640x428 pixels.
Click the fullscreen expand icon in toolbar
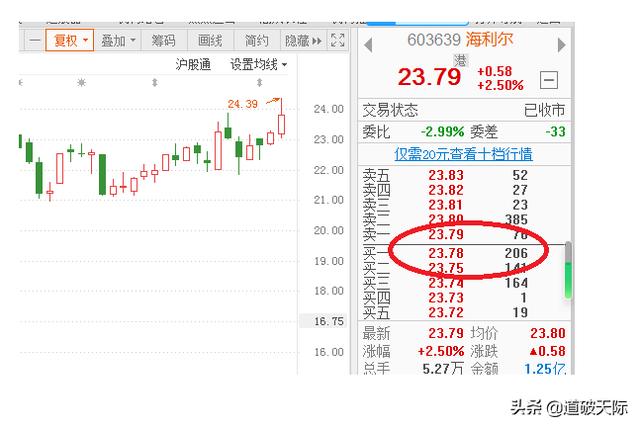tap(338, 40)
